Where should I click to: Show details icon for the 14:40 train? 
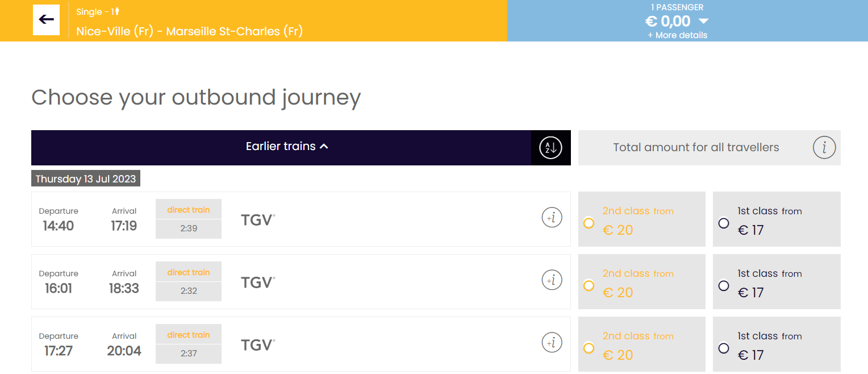coord(552,217)
